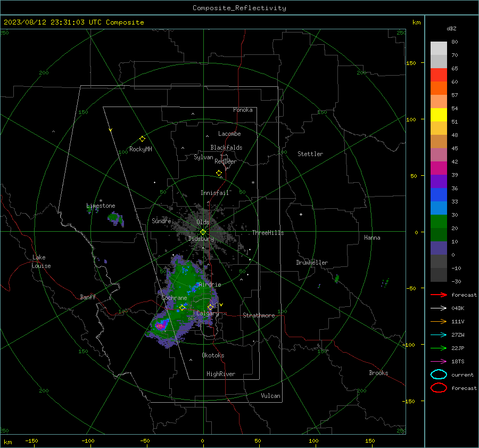The height and width of the screenshot is (448, 479).
Task: Click the white plus marker west of Hanna
Action: (x=301, y=214)
